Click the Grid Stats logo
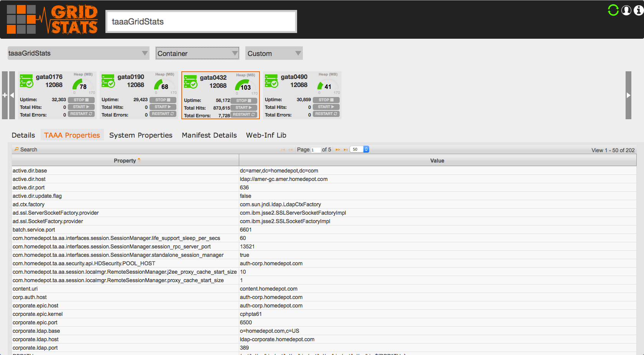 [52, 20]
